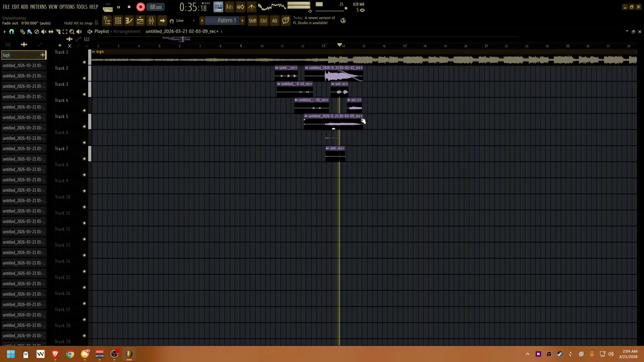This screenshot has height=362, width=644.
Task: Select the zoom magnifier tool
Action: [71, 31]
